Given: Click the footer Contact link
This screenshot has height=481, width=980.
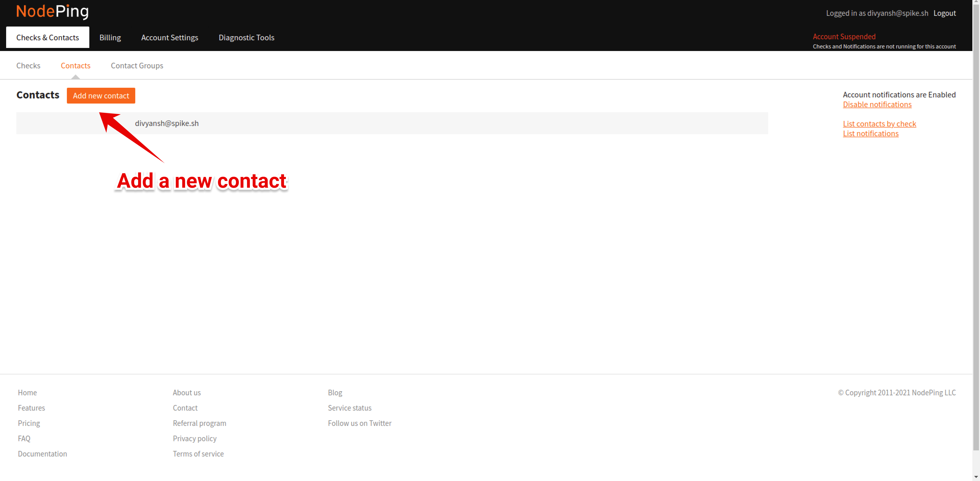Looking at the screenshot, I should 185,408.
